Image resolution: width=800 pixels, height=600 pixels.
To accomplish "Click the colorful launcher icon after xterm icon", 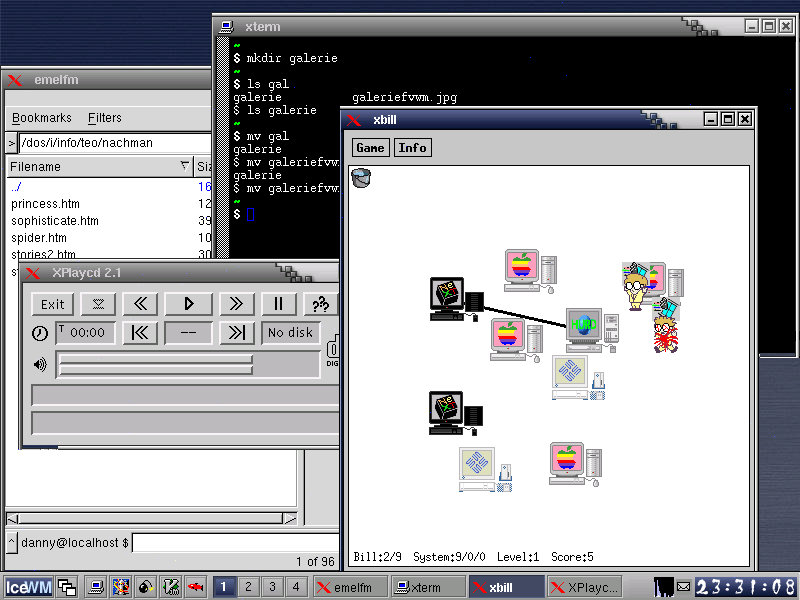I will click(121, 587).
